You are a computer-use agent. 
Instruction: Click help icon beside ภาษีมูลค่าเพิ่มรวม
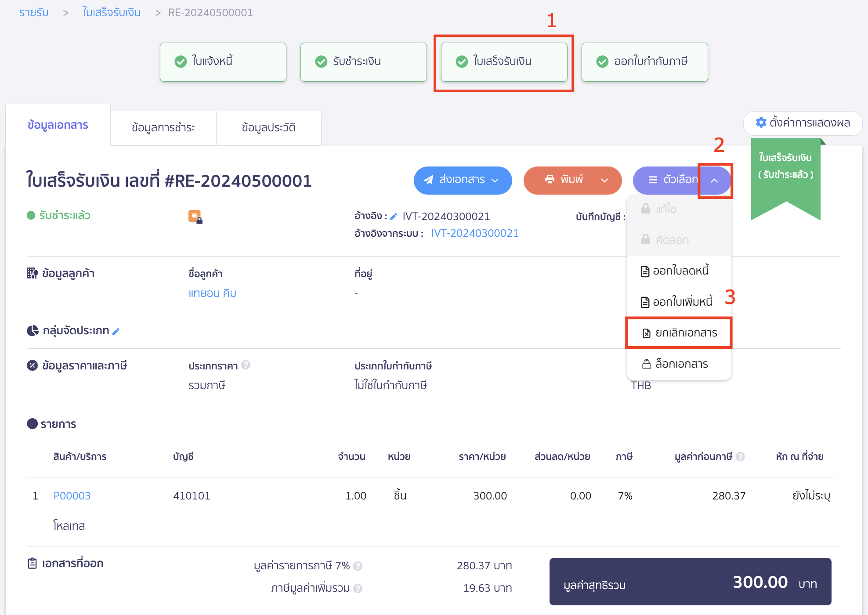[x=358, y=589]
